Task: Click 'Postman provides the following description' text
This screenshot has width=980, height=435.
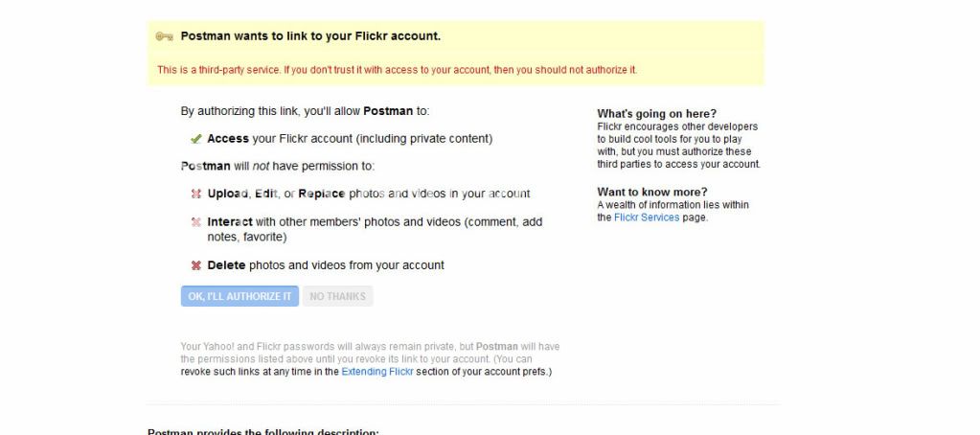Action: [263, 431]
